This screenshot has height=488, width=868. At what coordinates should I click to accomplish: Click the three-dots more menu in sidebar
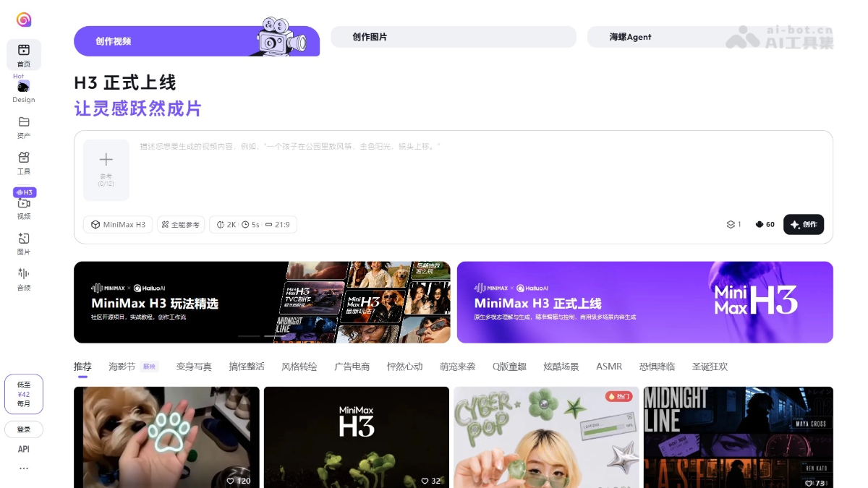(24, 468)
